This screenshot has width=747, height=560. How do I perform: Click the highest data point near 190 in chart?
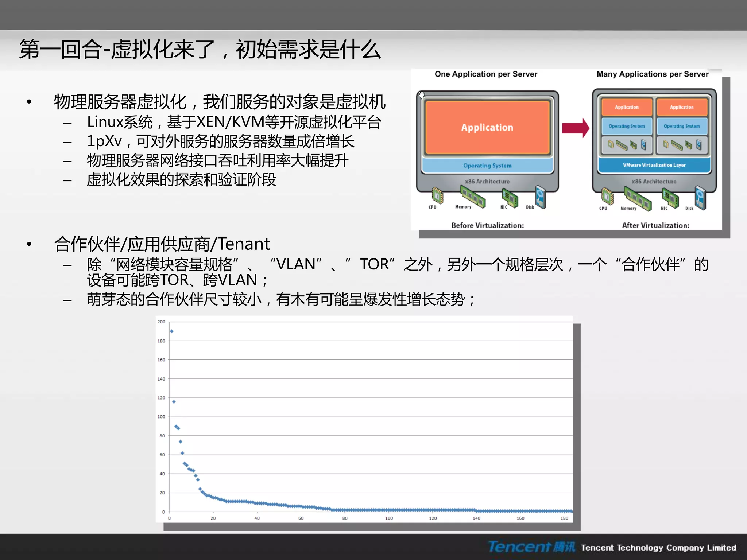(x=171, y=331)
